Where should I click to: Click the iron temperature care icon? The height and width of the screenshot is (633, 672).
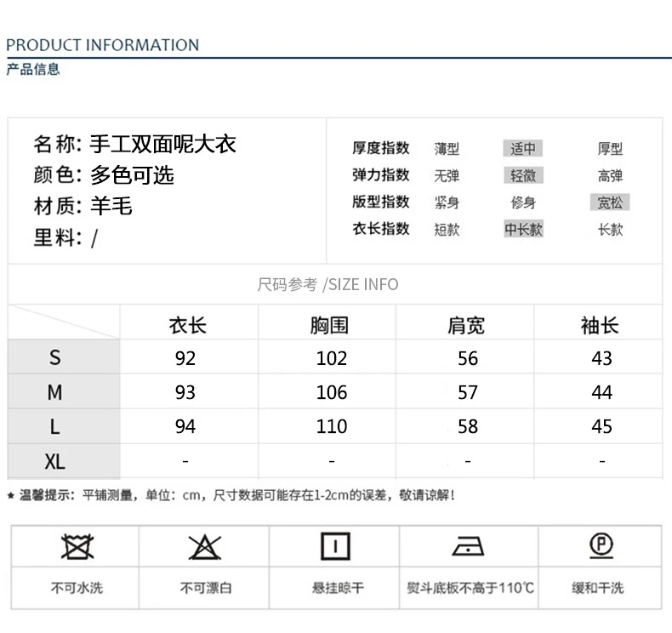click(x=468, y=546)
